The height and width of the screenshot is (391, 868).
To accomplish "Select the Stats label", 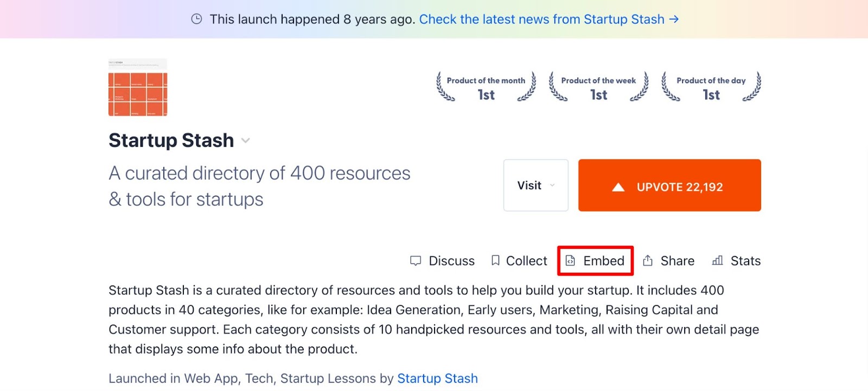I will 745,261.
